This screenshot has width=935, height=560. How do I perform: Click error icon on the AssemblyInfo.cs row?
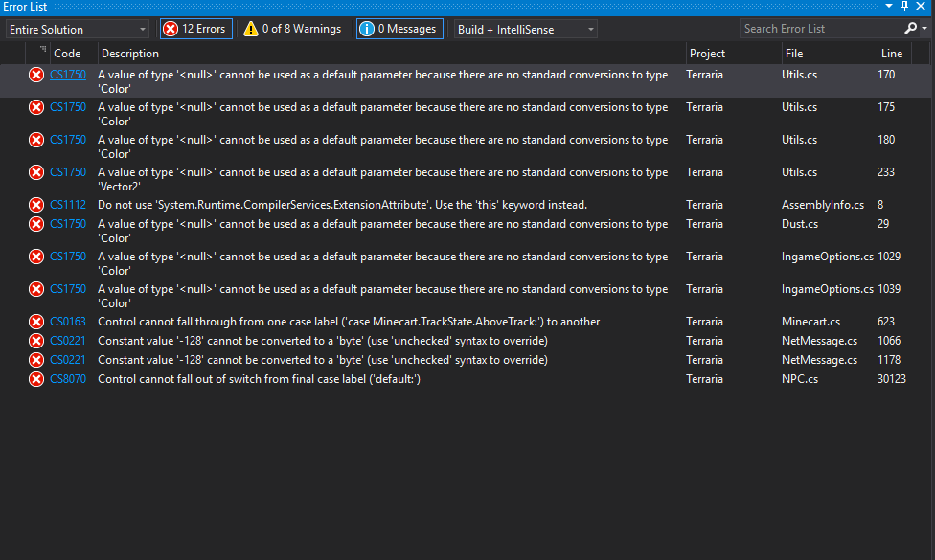[36, 205]
